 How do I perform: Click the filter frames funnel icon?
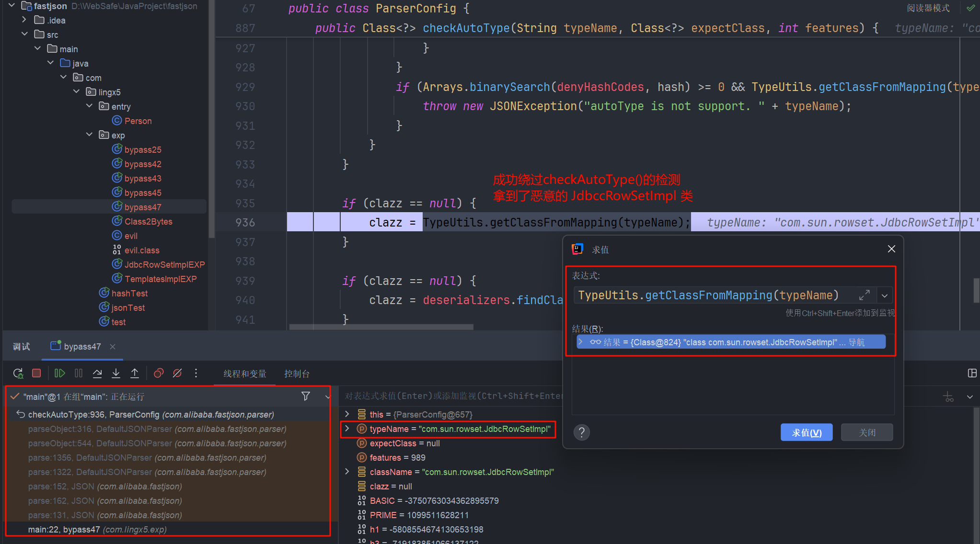306,396
